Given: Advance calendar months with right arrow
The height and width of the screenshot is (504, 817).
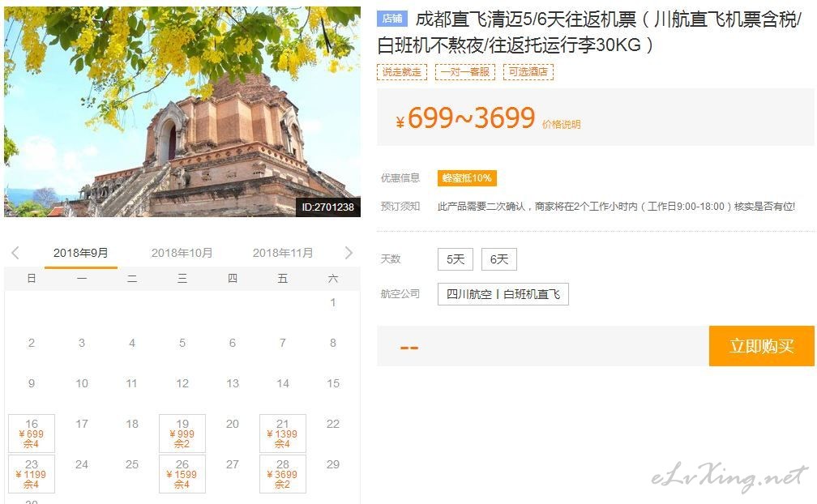Looking at the screenshot, I should [x=349, y=253].
